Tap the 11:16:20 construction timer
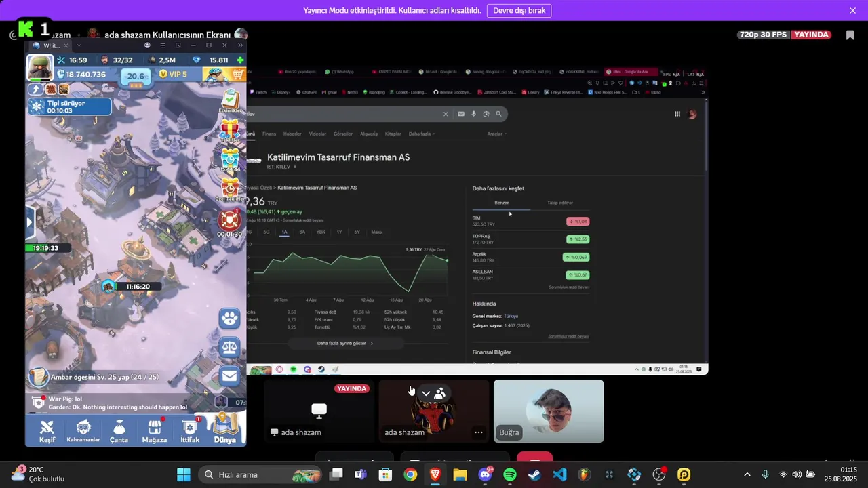This screenshot has width=868, height=488. point(137,287)
